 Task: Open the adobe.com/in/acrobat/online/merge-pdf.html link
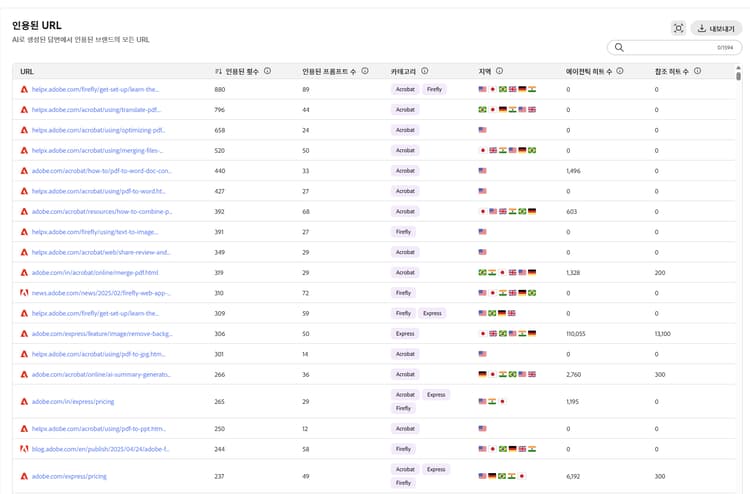pos(95,272)
